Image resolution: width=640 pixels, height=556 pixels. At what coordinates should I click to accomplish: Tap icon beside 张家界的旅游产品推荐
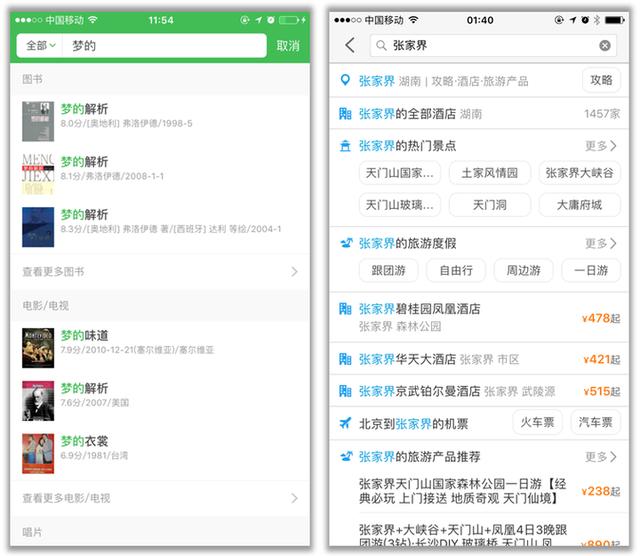(346, 456)
